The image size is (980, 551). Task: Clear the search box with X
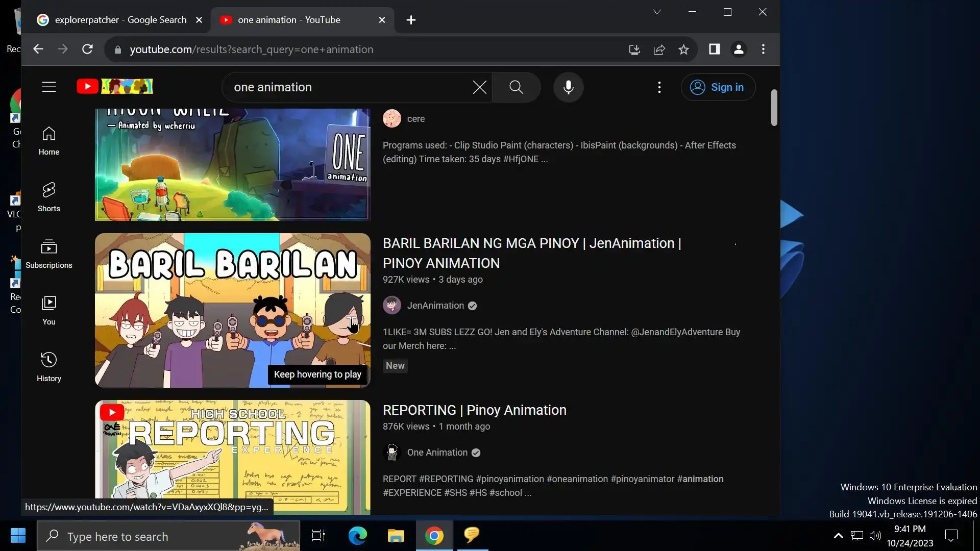(479, 87)
